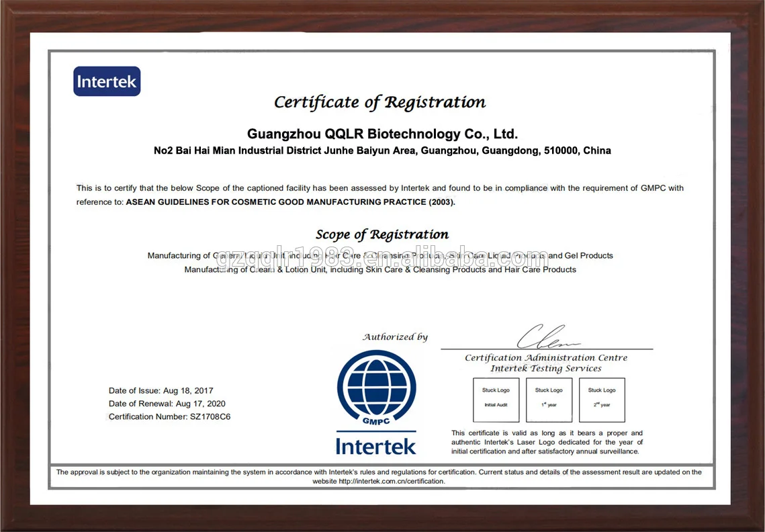Click the Cream & Lotion Unit scope line
The image size is (765, 532).
pyautogui.click(x=380, y=269)
